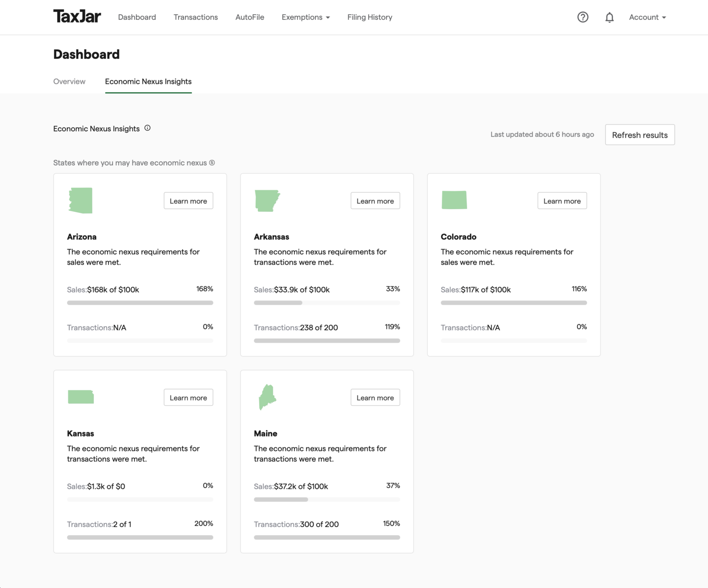
Task: Click the Colorado state map icon
Action: click(x=454, y=200)
